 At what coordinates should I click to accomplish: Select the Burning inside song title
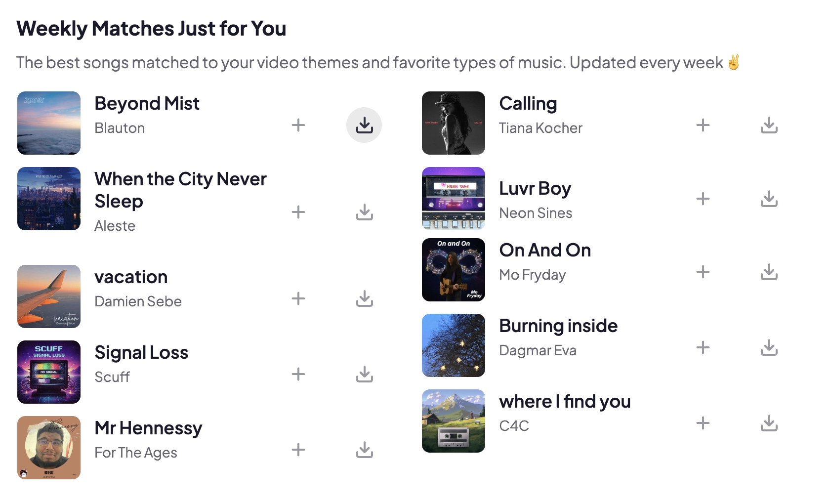[x=558, y=325]
